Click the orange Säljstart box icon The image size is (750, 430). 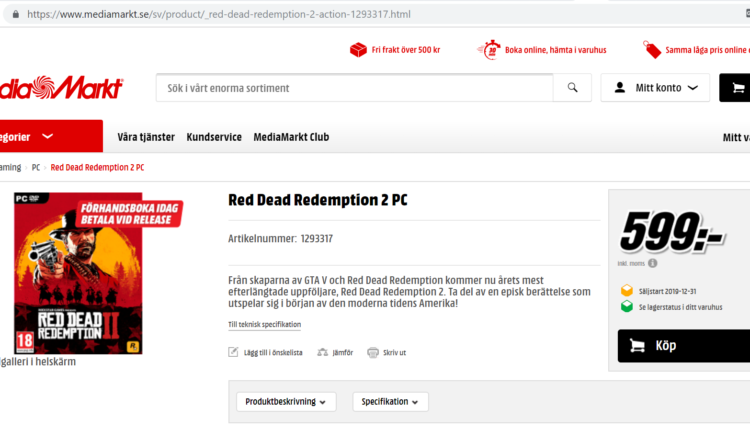point(627,290)
